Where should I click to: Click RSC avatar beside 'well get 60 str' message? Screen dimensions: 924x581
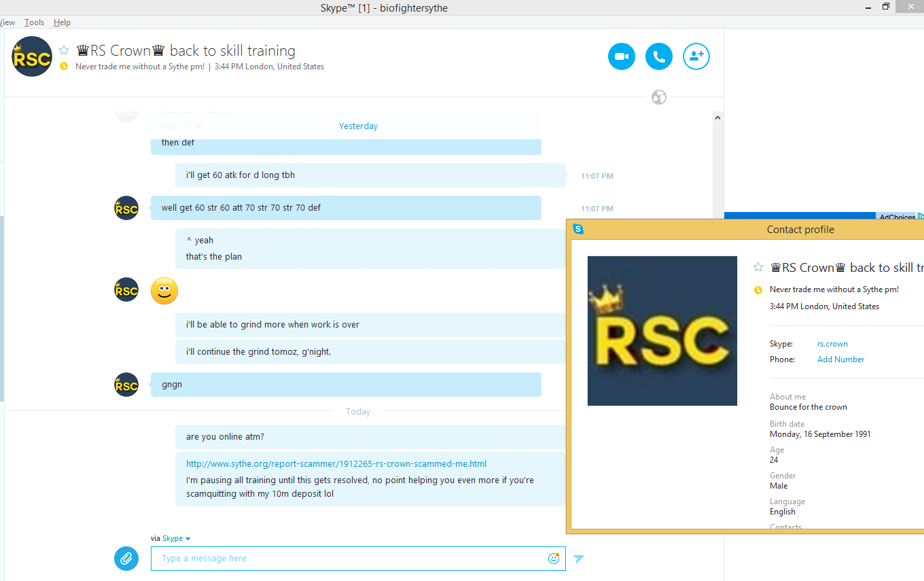(126, 208)
